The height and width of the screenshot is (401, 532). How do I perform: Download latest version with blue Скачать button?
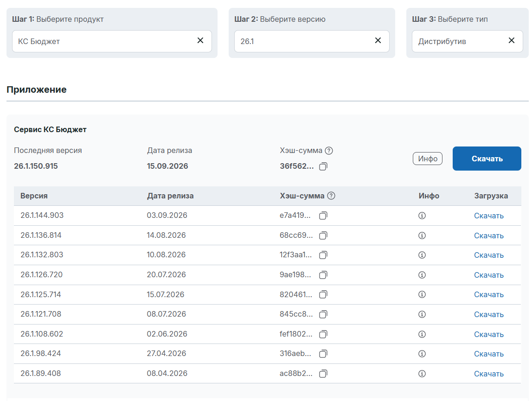[487, 159]
